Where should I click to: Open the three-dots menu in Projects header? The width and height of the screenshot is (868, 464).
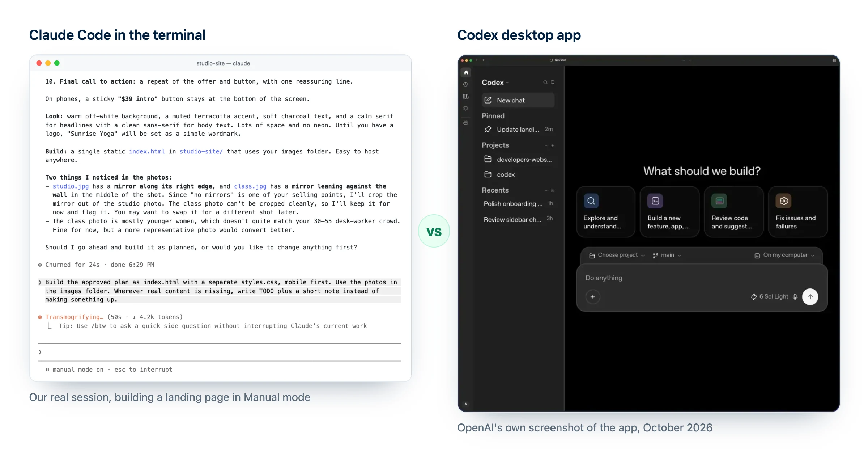click(546, 145)
